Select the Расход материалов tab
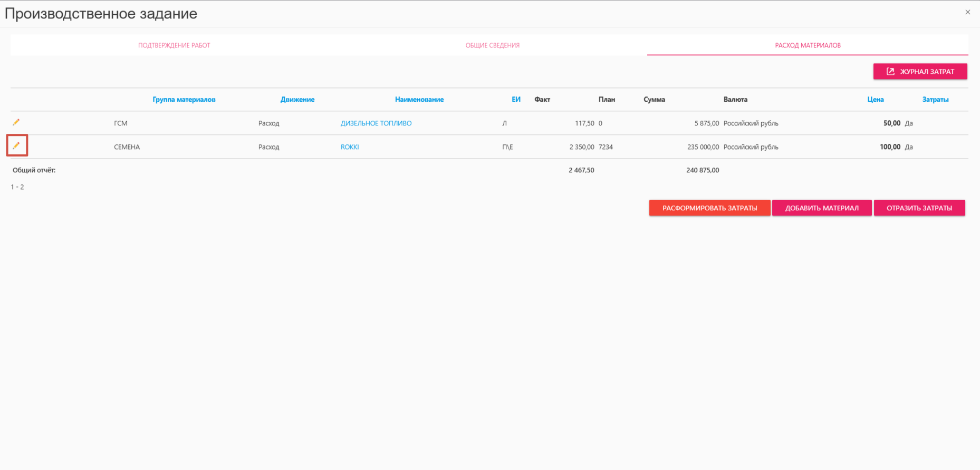This screenshot has width=980, height=470. [x=808, y=45]
